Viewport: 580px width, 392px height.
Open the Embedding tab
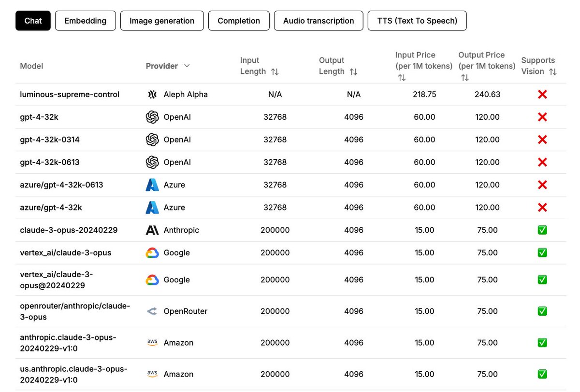[x=85, y=21]
